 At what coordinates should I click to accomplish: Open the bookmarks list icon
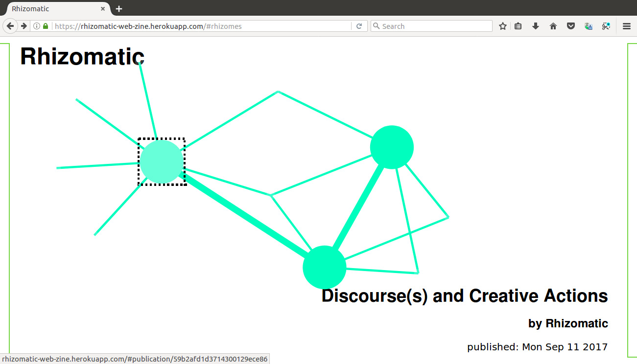click(518, 26)
